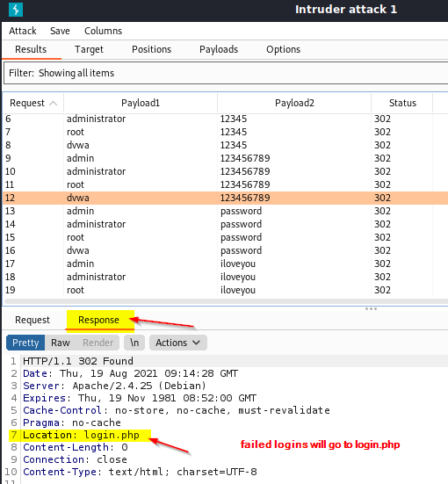This screenshot has height=484, width=448.
Task: Click the Burp Suite lightning icon
Action: 16,10
